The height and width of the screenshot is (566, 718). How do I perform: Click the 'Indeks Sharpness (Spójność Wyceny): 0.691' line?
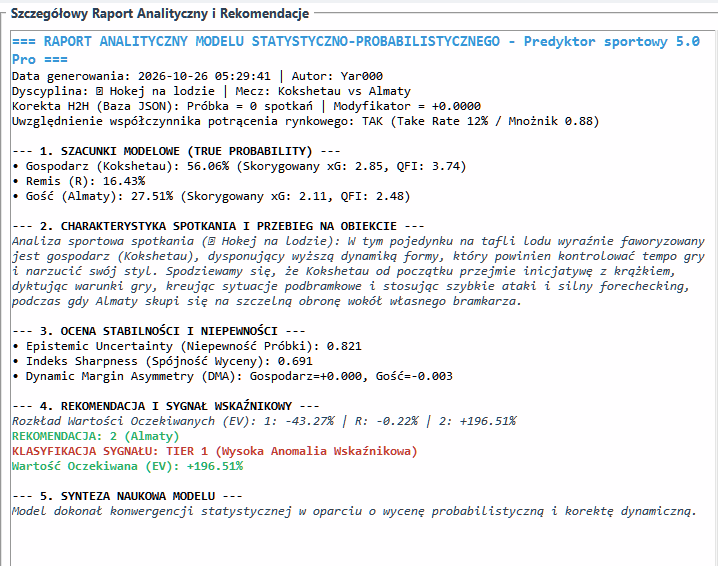click(x=162, y=361)
